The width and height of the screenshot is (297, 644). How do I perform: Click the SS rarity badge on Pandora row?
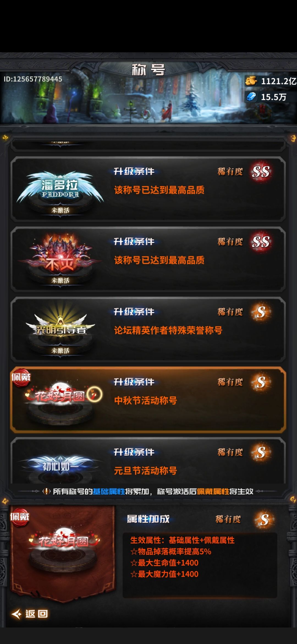[260, 172]
